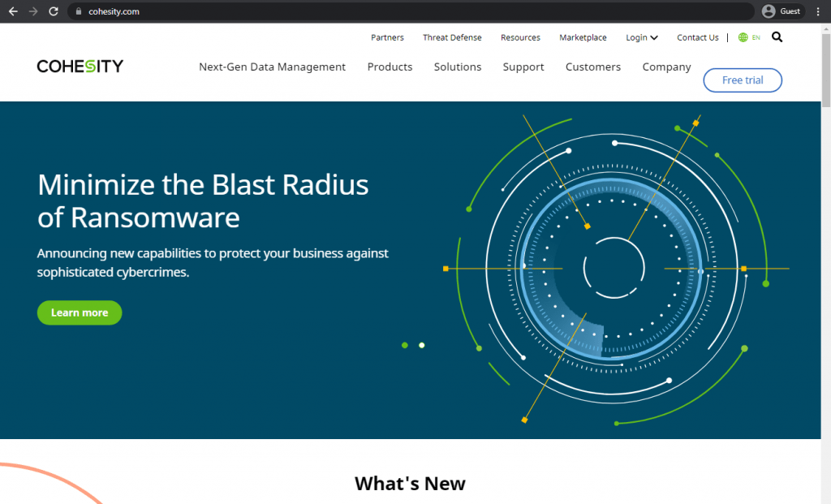This screenshot has height=504, width=831.
Task: Open the Support menu
Action: point(523,67)
